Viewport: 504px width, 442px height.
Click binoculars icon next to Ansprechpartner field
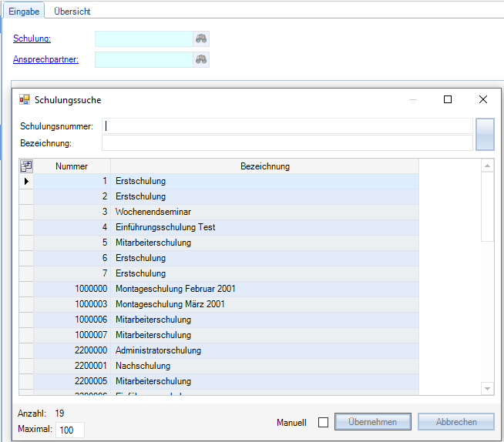click(201, 59)
